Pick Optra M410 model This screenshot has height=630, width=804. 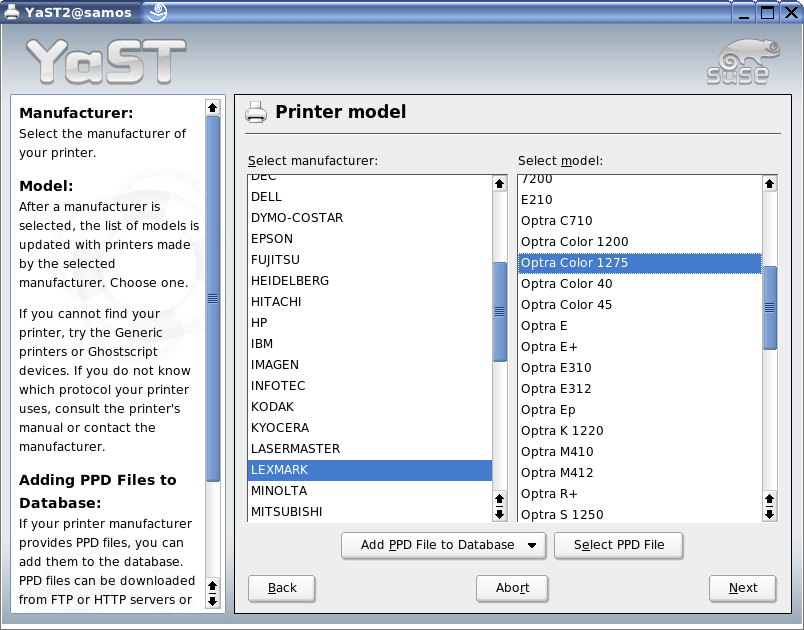[x=640, y=452]
